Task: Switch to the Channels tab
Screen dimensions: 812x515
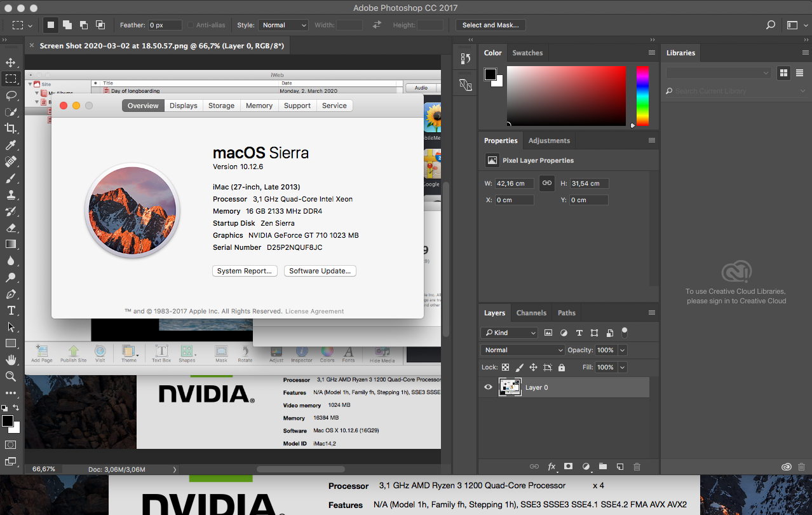Action: [531, 313]
